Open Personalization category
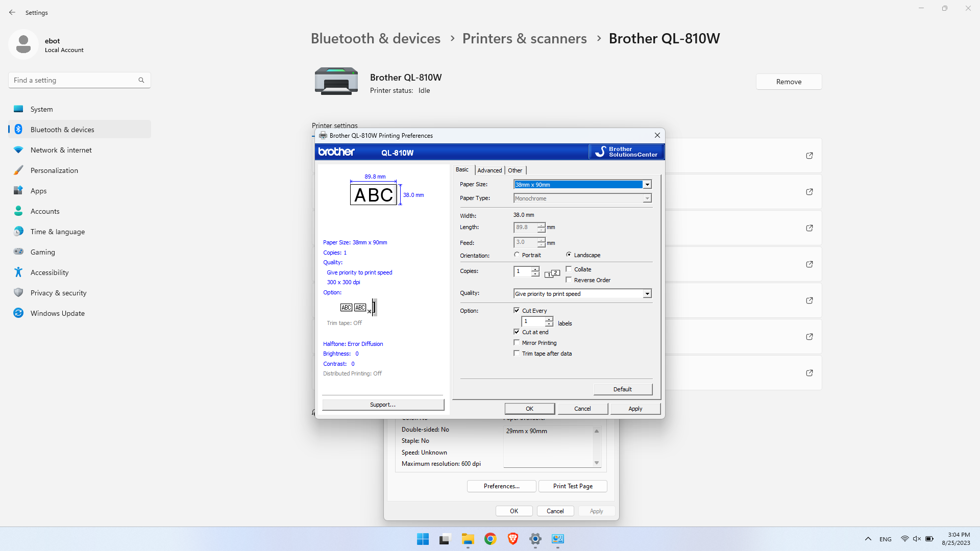980x551 pixels. pos(80,170)
